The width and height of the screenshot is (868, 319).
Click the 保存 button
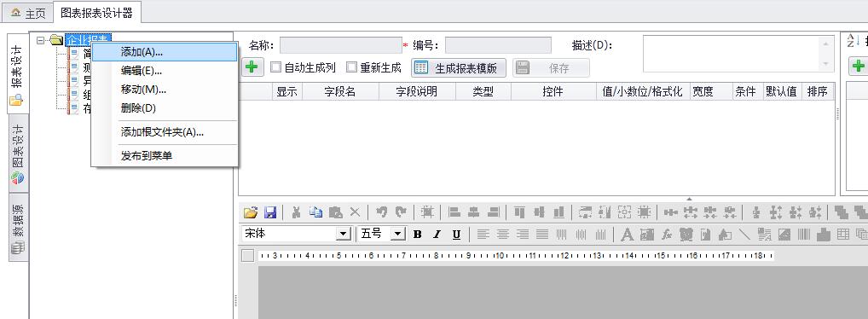click(551, 67)
